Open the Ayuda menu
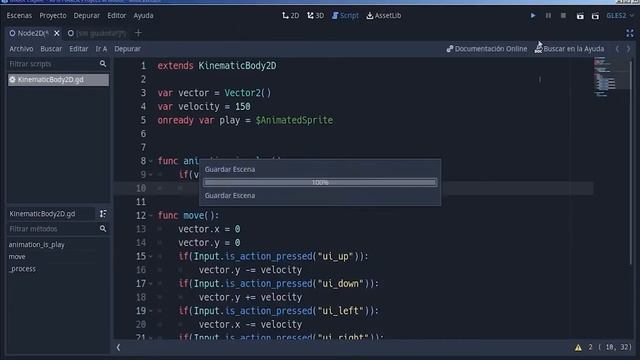The width and height of the screenshot is (640, 360). (143, 16)
